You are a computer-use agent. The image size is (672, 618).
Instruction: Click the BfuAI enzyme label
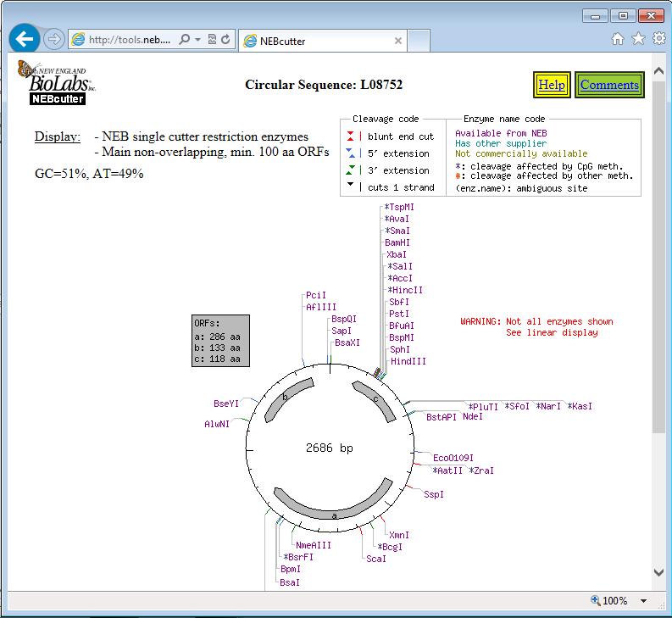[x=402, y=326]
